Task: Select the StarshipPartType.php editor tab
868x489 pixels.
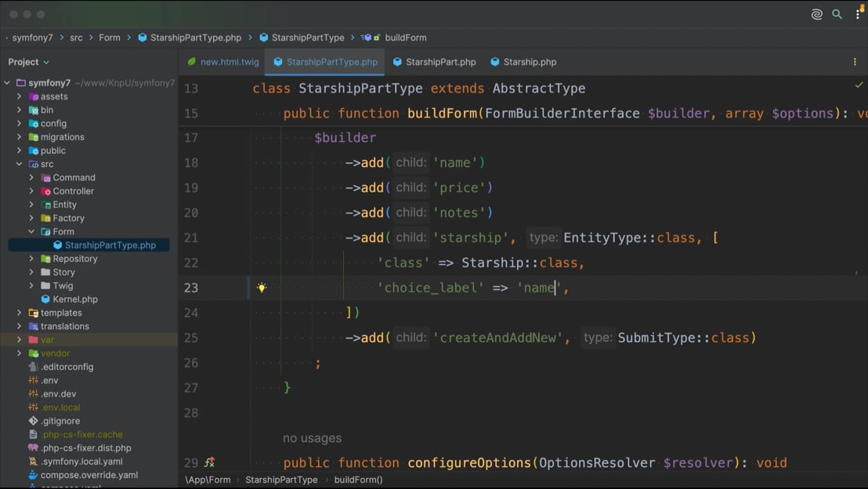Action: point(325,62)
